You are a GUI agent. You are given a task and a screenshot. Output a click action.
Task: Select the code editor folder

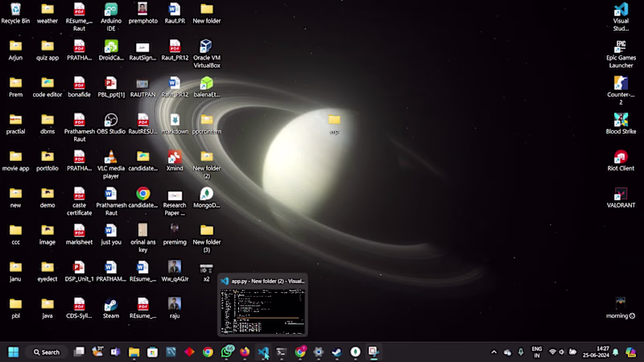(47, 87)
